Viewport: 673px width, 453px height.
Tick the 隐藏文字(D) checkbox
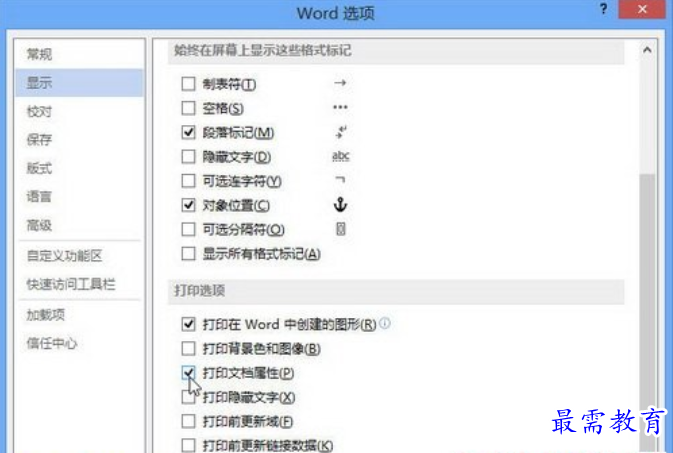point(188,157)
